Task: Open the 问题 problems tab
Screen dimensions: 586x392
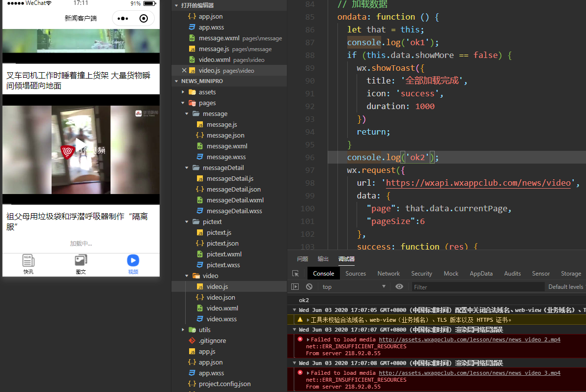Action: click(x=303, y=259)
